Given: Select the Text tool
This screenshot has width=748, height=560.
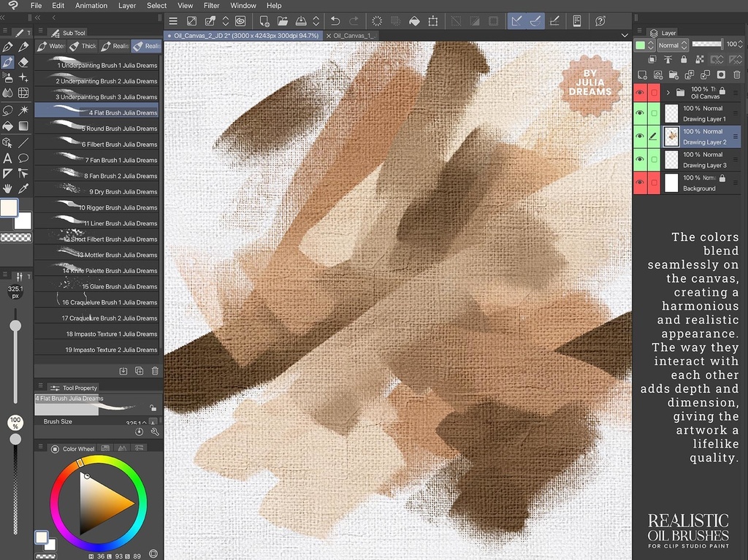Looking at the screenshot, I should (x=7, y=157).
